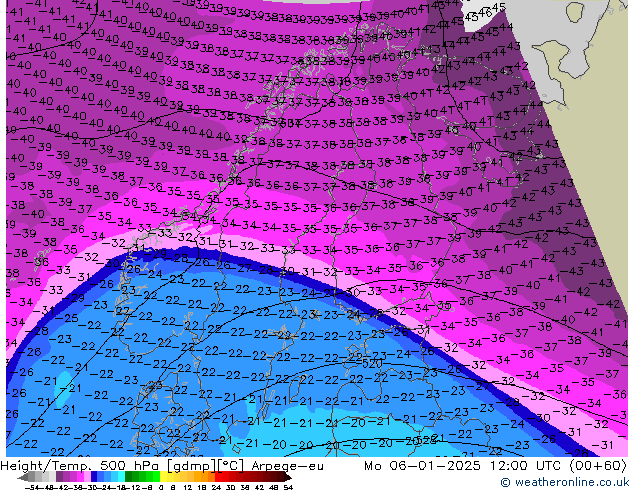Viewport: 634px width, 490px height.
Task: Click the (00+60) forecast hour label
Action: [598, 466]
